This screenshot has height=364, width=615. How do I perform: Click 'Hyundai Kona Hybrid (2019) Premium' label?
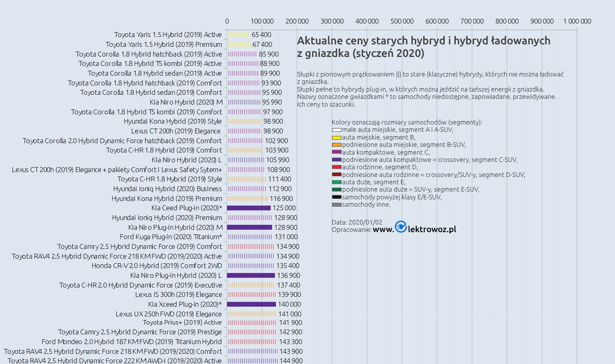pos(167,198)
